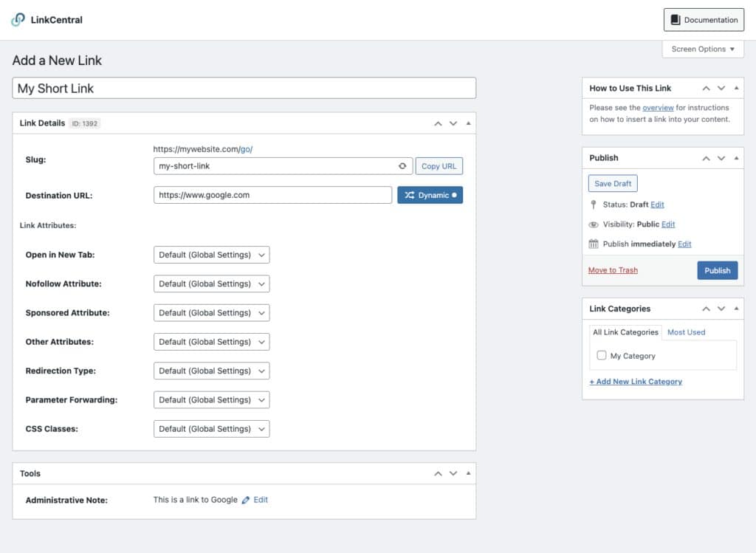Viewport: 756px width, 553px height.
Task: Expand the Redirection Type dropdown
Action: click(x=211, y=371)
